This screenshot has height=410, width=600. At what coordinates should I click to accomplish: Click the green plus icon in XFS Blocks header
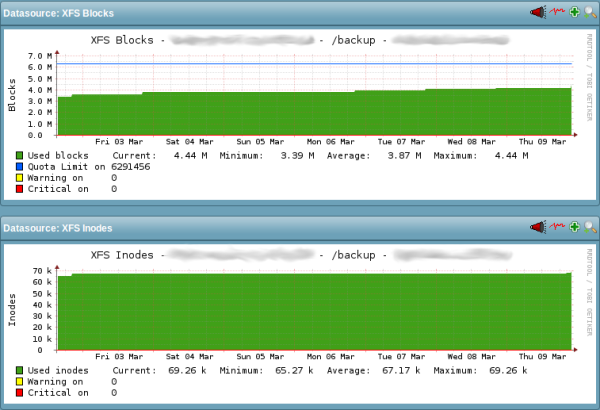tap(574, 12)
